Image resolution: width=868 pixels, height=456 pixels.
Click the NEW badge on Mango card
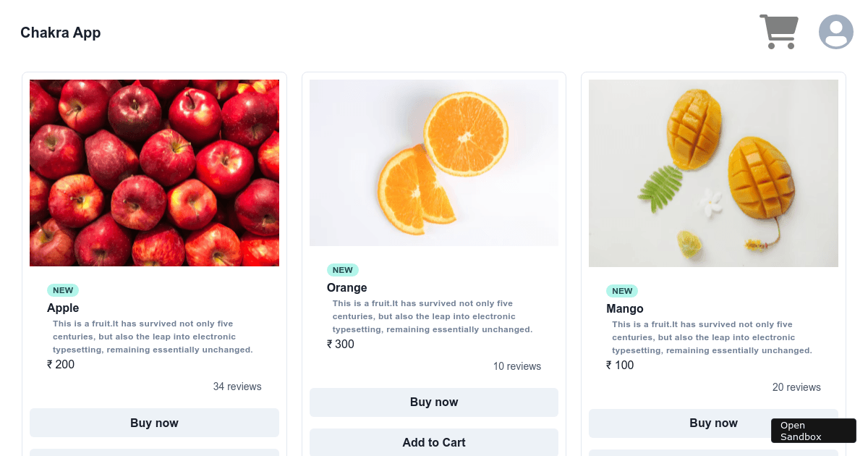pos(622,291)
